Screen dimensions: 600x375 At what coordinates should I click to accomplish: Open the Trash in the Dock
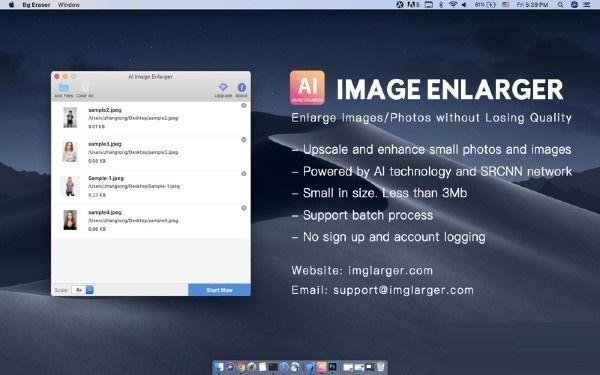[380, 367]
